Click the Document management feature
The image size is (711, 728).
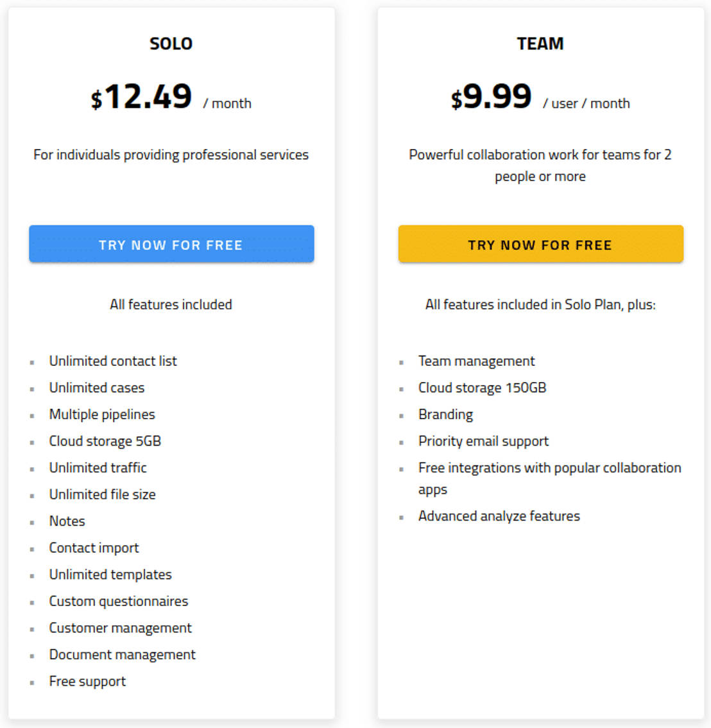click(x=123, y=654)
